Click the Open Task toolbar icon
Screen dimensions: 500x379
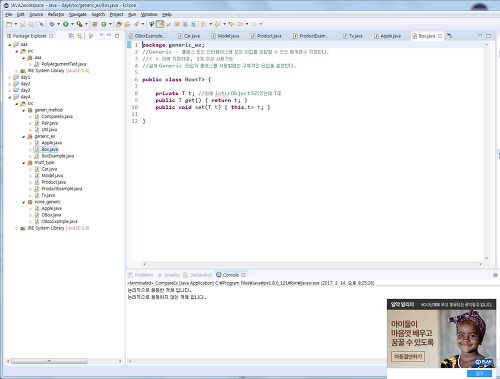127,24
